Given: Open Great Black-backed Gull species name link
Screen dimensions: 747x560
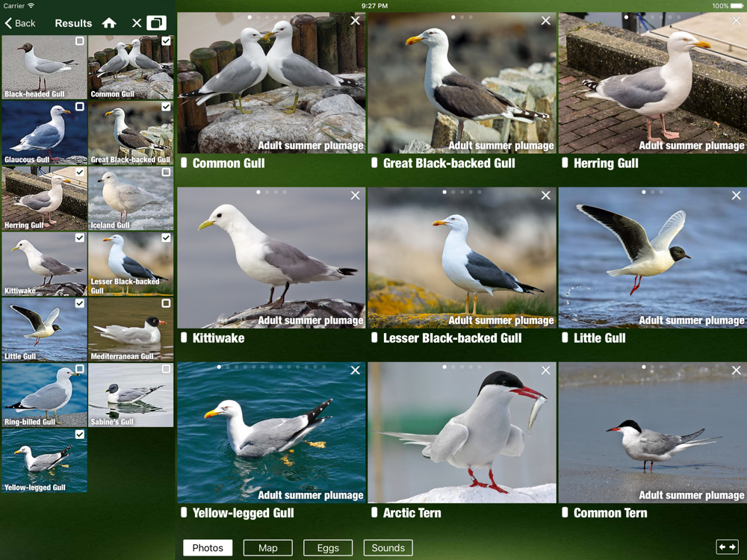Looking at the screenshot, I should (449, 164).
